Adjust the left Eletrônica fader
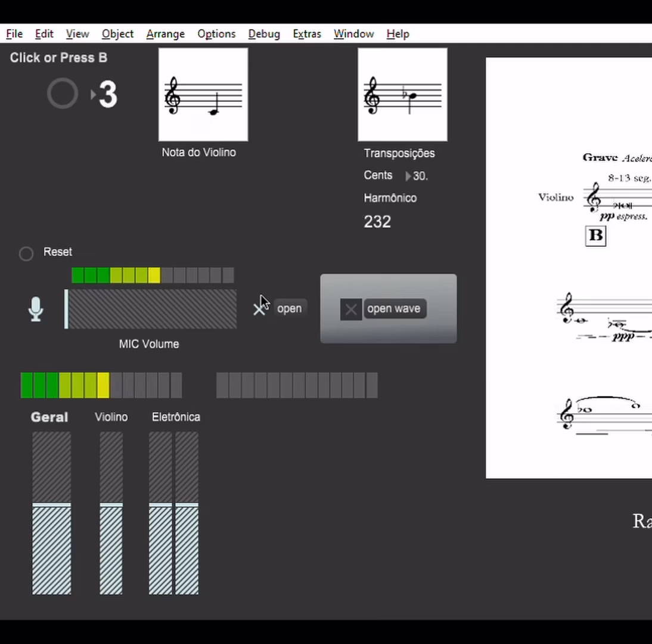 coord(160,513)
